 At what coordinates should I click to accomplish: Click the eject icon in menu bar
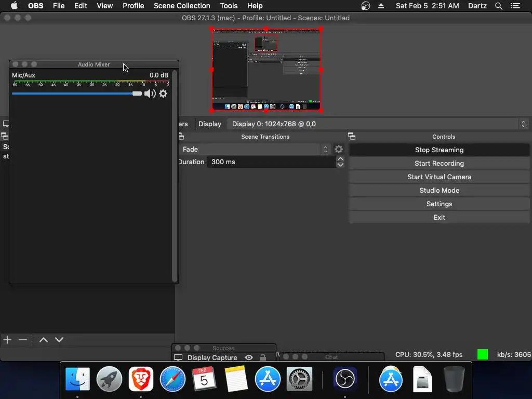click(x=381, y=6)
